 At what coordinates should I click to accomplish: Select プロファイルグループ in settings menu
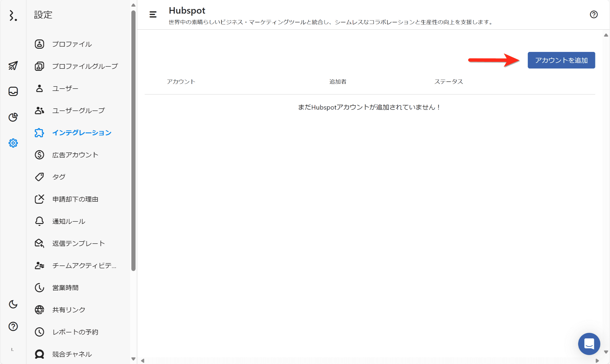[x=85, y=66]
